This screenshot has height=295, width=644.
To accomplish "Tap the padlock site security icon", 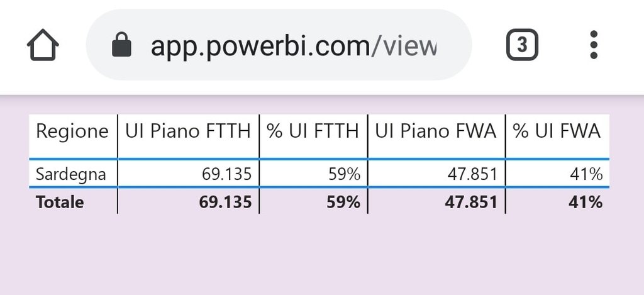I will coord(121,45).
